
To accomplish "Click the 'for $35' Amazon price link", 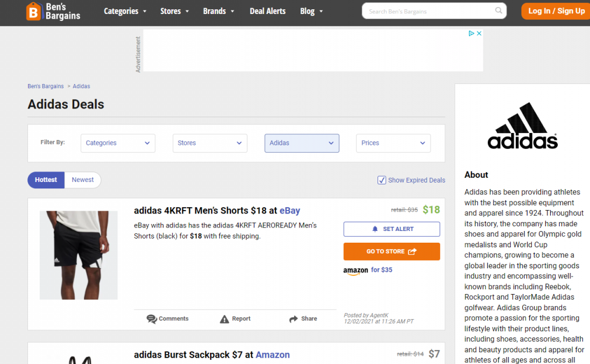I will point(382,270).
